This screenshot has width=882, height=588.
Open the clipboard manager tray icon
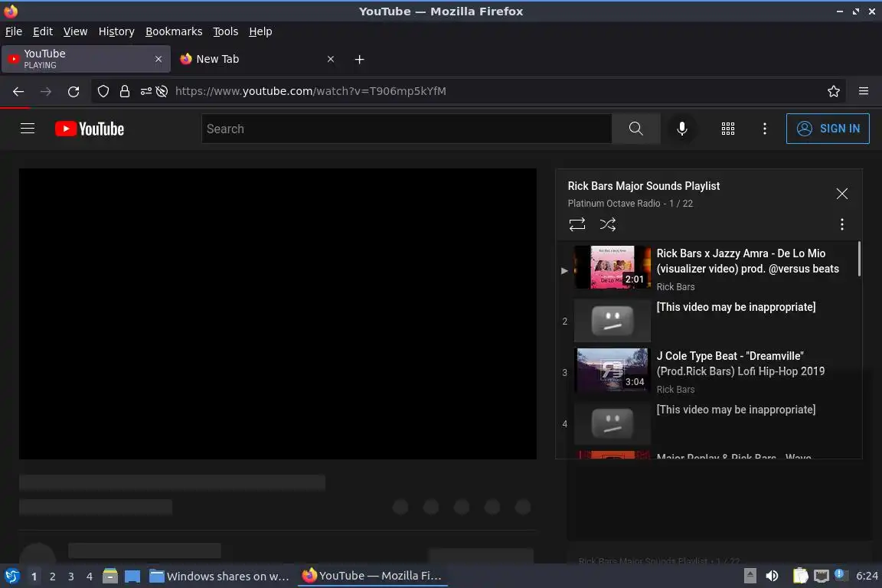[800, 577]
